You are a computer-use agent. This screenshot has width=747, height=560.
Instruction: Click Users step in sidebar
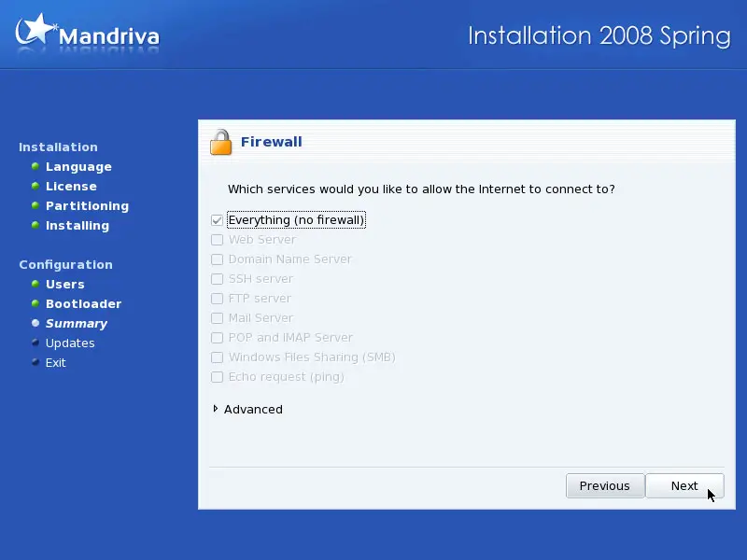[x=64, y=285]
